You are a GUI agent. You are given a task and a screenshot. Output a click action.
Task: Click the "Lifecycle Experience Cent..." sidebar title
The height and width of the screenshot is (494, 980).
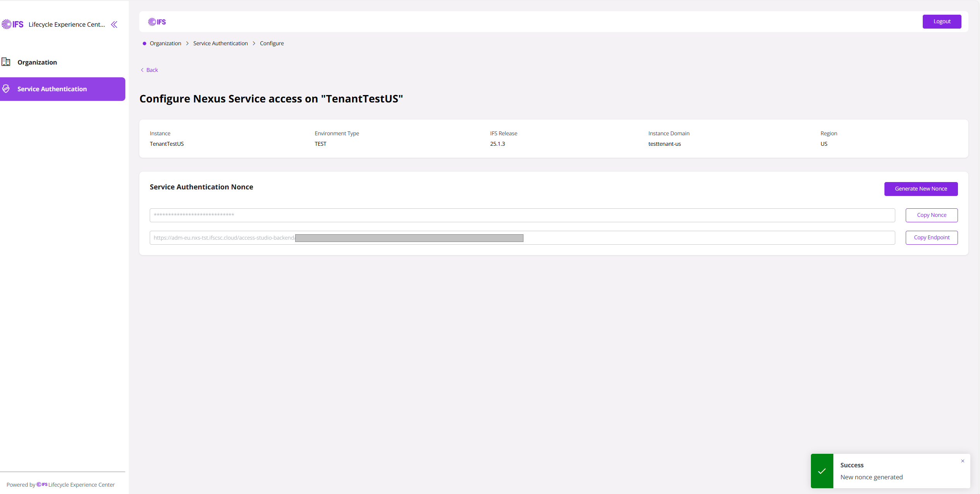pos(67,25)
